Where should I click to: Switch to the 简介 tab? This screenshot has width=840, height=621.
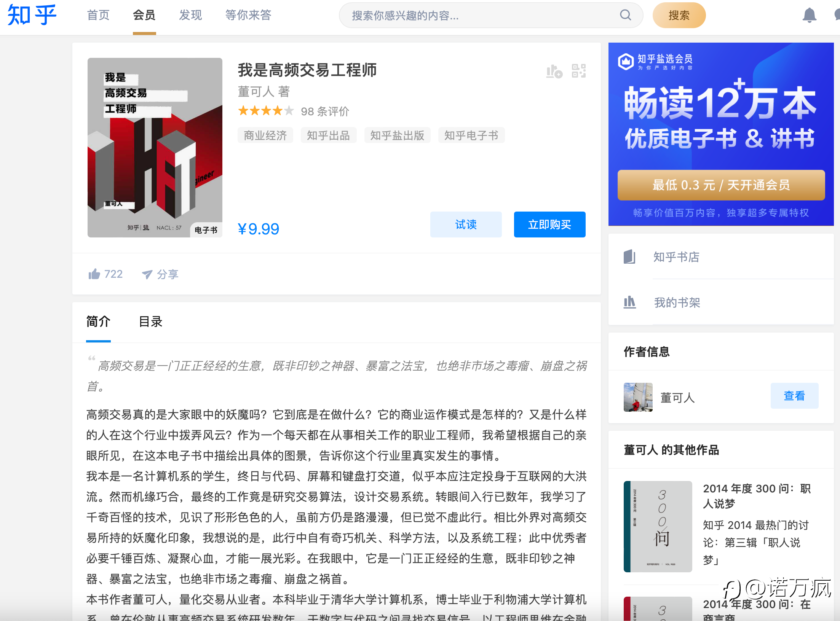[x=98, y=322]
